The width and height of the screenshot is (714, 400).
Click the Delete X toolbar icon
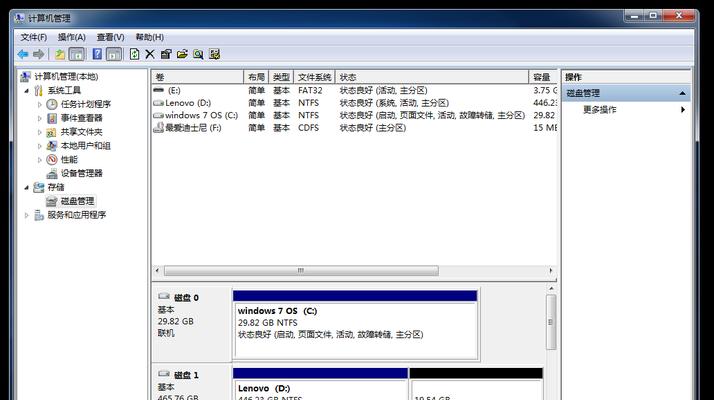[x=150, y=55]
